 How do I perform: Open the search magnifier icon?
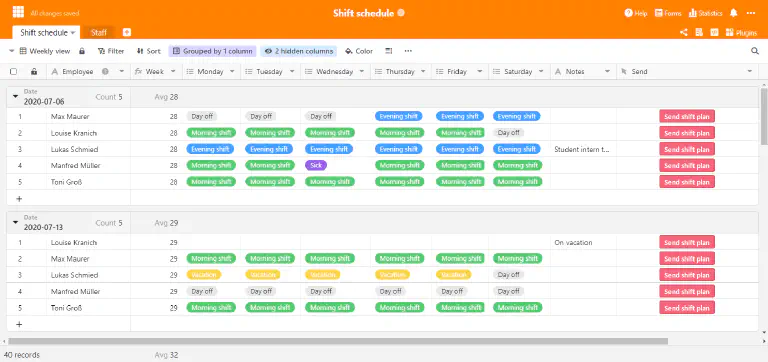tap(755, 51)
